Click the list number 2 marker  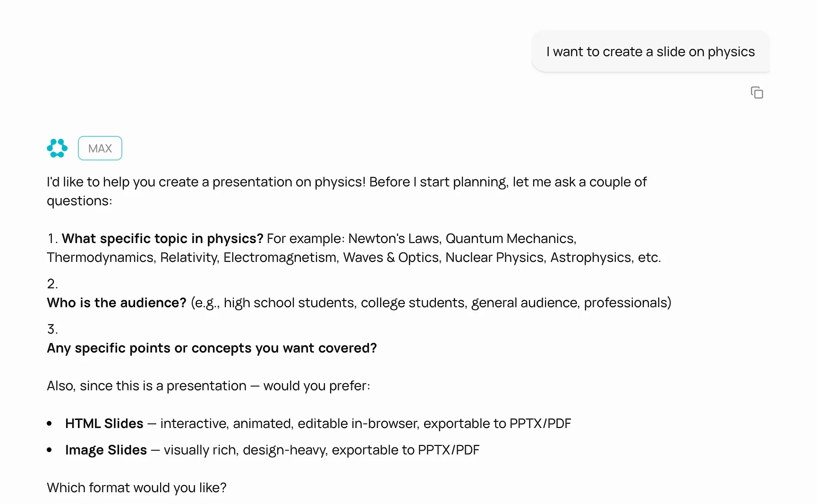tap(52, 284)
